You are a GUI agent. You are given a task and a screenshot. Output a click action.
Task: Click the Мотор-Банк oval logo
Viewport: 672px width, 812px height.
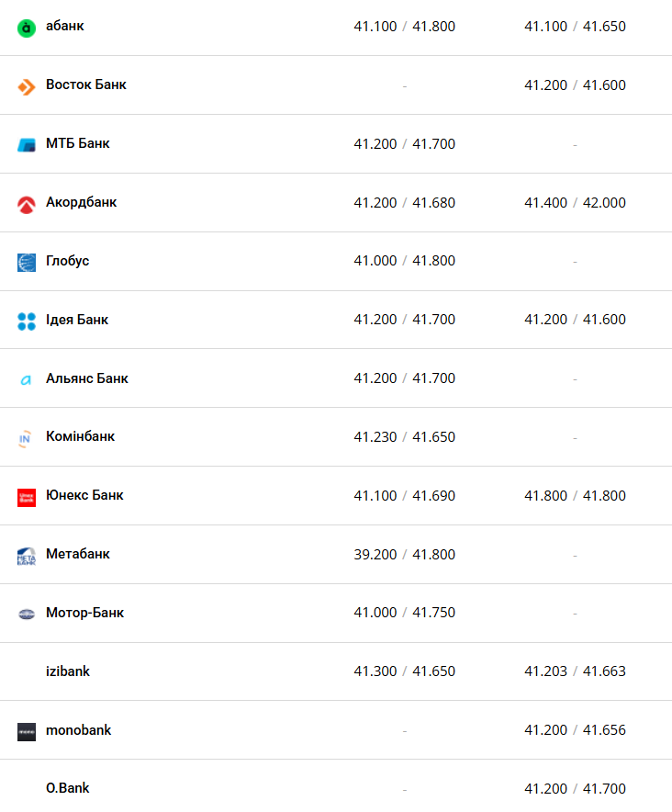[x=27, y=615]
